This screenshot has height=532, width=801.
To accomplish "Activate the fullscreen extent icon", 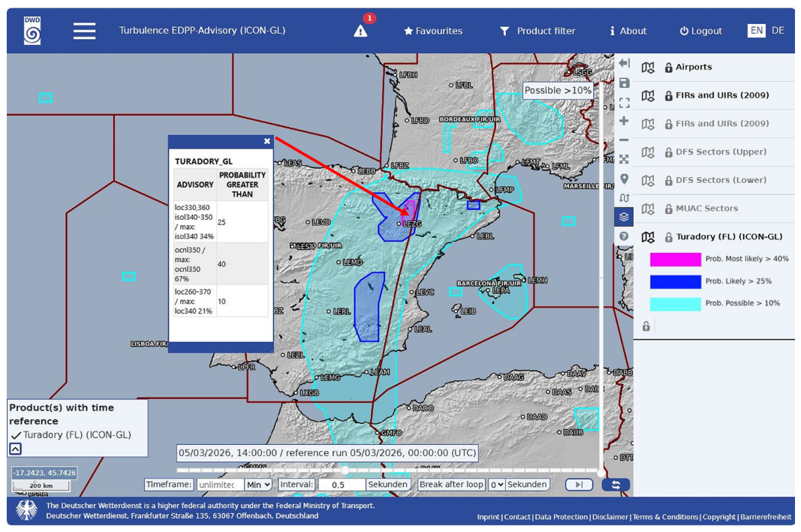I will pyautogui.click(x=624, y=102).
